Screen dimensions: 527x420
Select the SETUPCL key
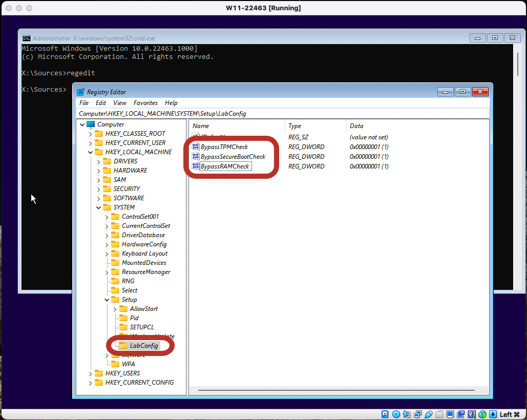tap(142, 327)
